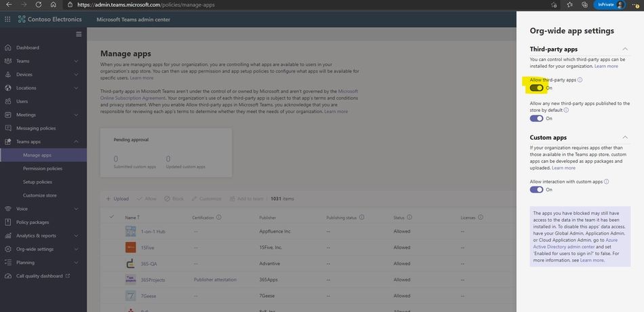Click Learn more under Custom apps
Screen dimensions: 644x312
(563, 168)
